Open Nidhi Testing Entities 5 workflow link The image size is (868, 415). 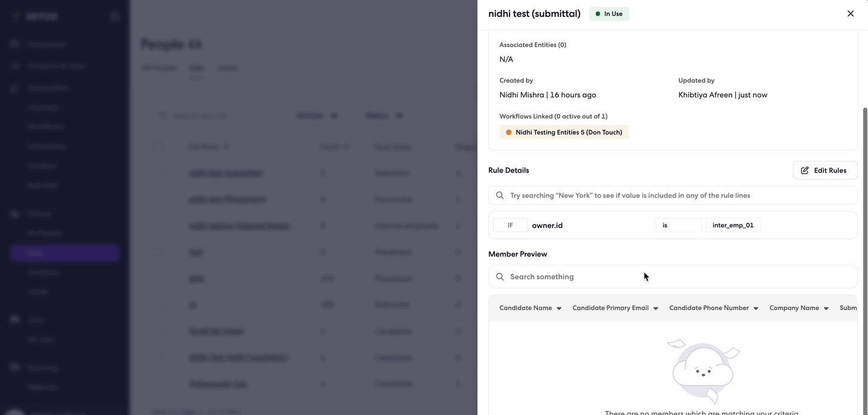click(x=564, y=132)
